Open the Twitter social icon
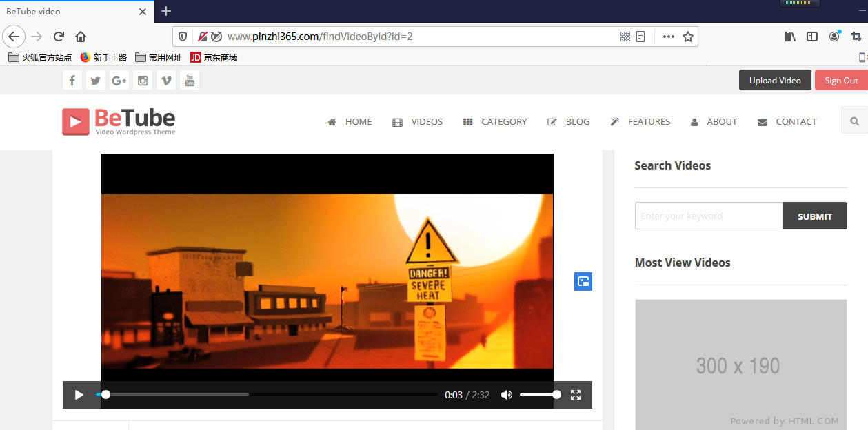 point(96,81)
